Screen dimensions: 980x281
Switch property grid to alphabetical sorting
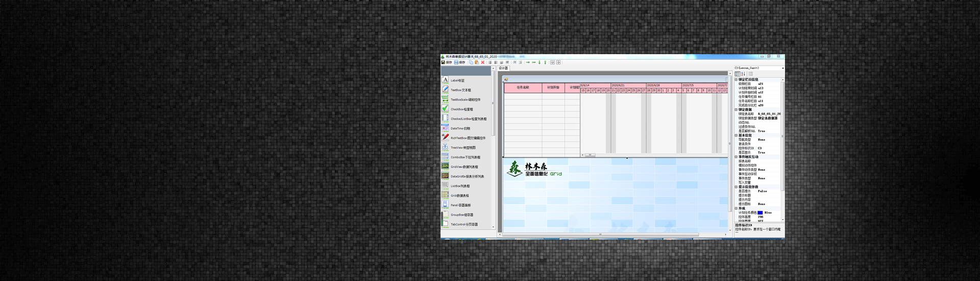743,74
